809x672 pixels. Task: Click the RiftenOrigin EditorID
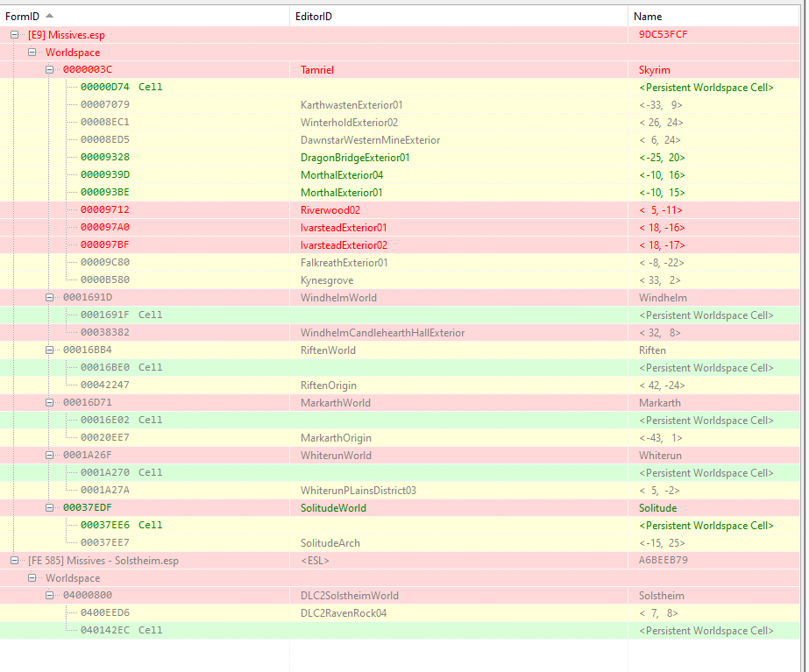[329, 386]
